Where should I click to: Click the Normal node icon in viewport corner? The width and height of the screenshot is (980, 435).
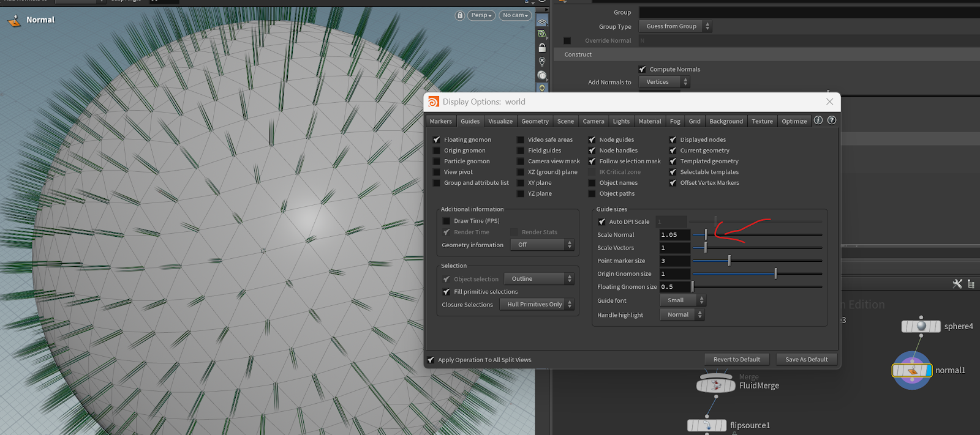click(x=13, y=21)
